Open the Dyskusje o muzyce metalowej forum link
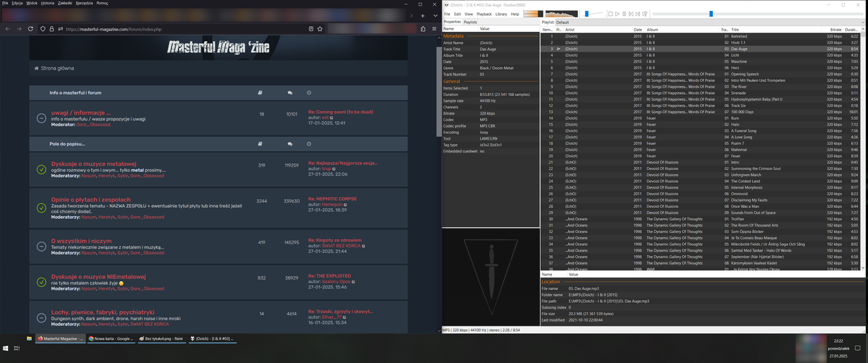 tap(94, 164)
